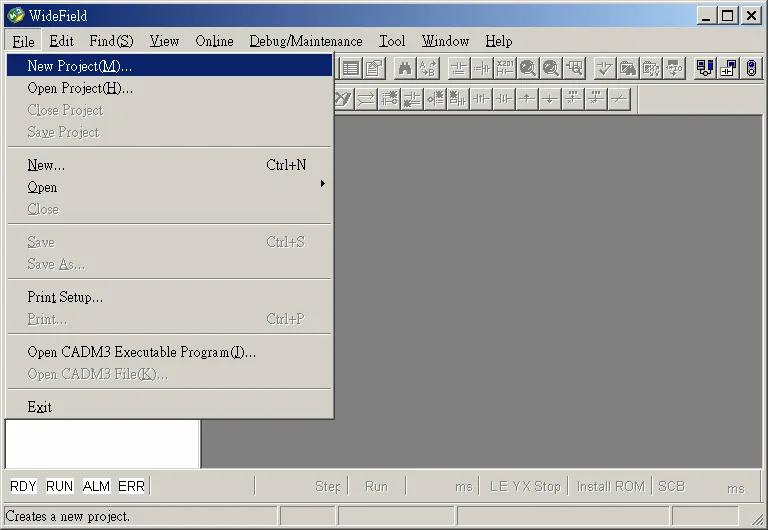Image resolution: width=768 pixels, height=530 pixels.
Task: Open the Find(S) menu
Action: tap(111, 41)
